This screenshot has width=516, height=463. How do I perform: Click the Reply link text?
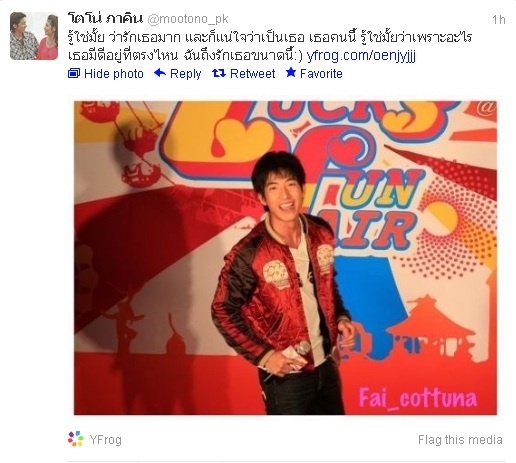point(185,74)
